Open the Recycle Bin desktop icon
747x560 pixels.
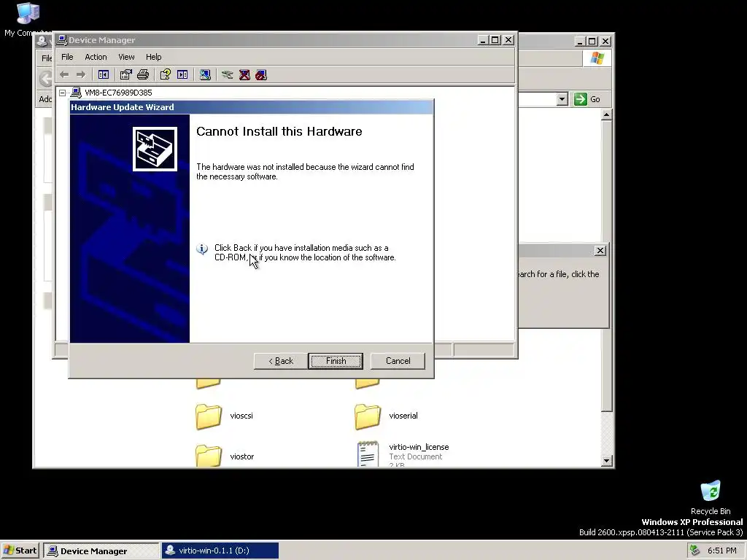click(711, 491)
